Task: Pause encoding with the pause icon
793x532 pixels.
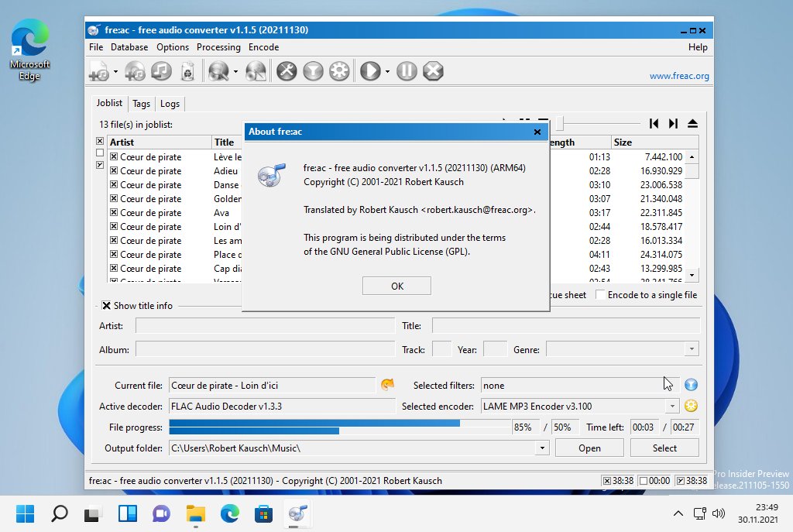Action: click(407, 71)
